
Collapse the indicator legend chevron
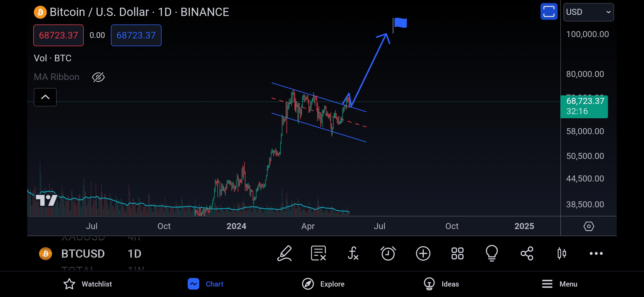(x=45, y=97)
